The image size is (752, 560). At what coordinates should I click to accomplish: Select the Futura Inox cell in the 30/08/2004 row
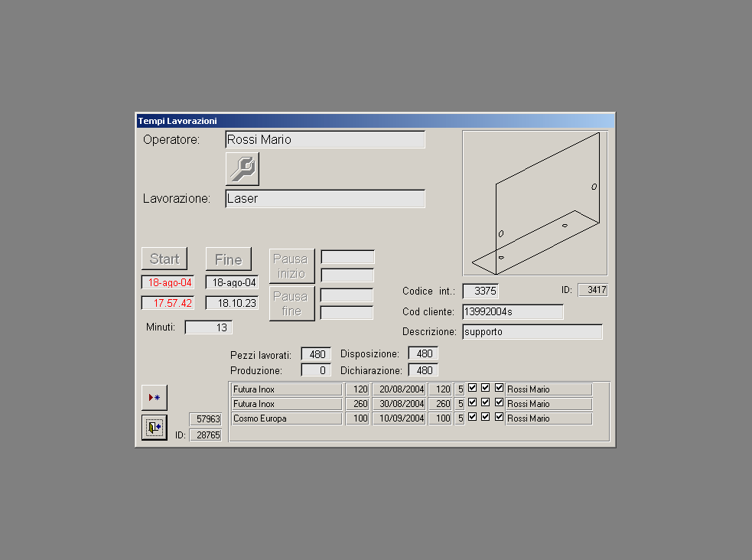click(287, 404)
